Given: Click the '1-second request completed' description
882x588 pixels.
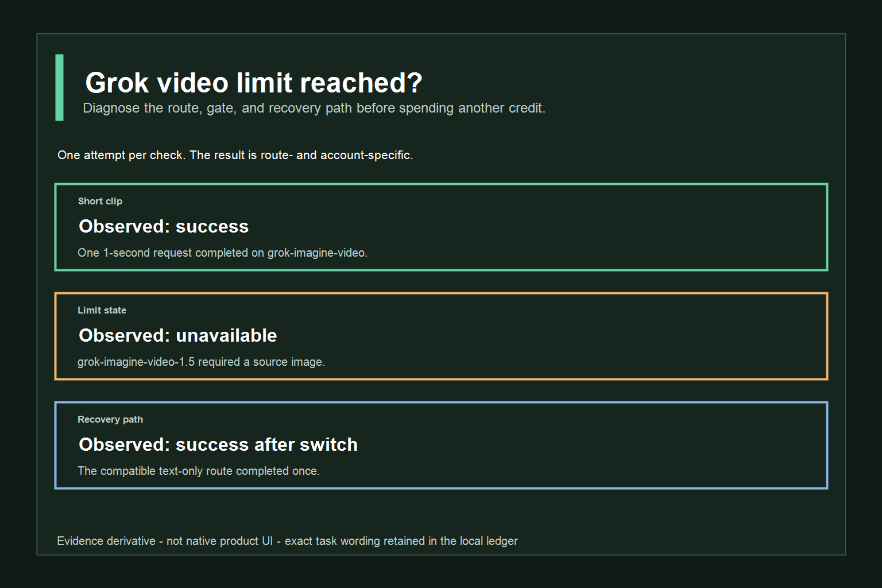Looking at the screenshot, I should [222, 253].
